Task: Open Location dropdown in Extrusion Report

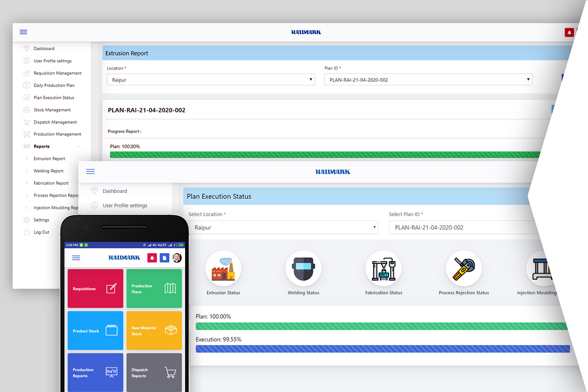Action: (x=211, y=80)
